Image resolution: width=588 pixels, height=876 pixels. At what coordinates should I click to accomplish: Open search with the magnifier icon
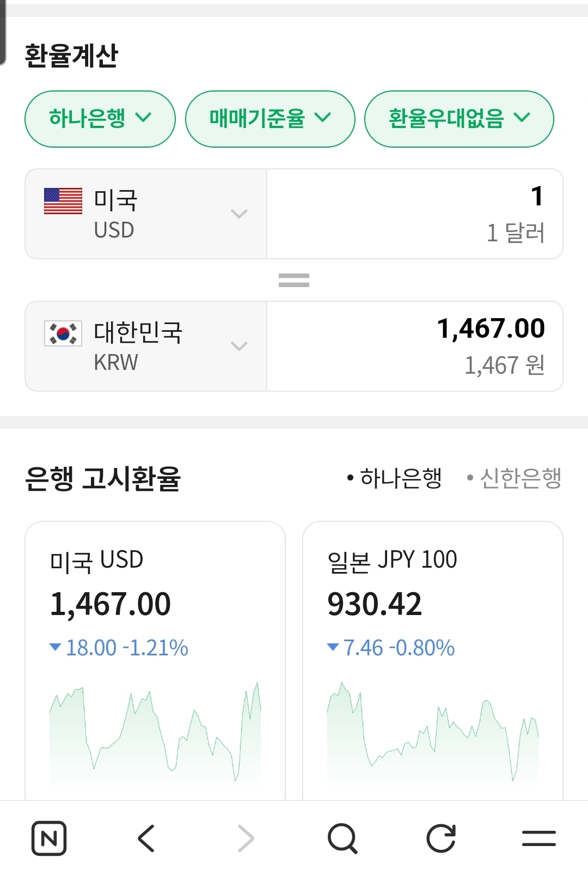(342, 838)
